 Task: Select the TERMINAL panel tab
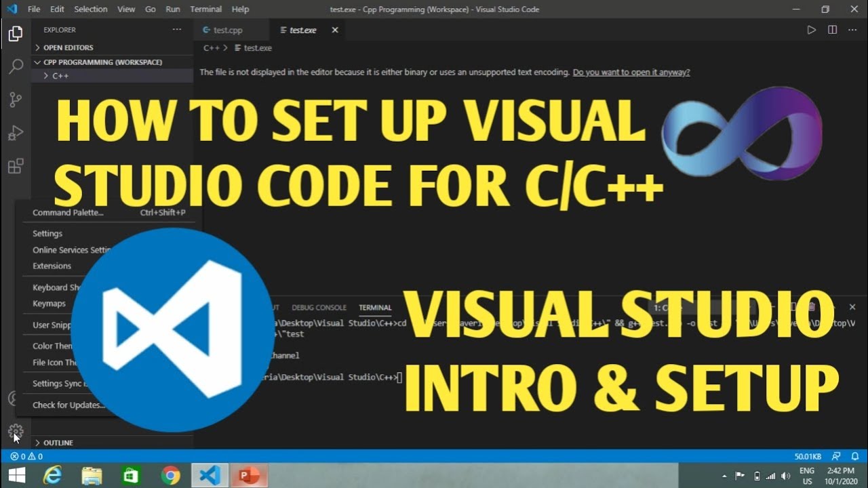375,308
